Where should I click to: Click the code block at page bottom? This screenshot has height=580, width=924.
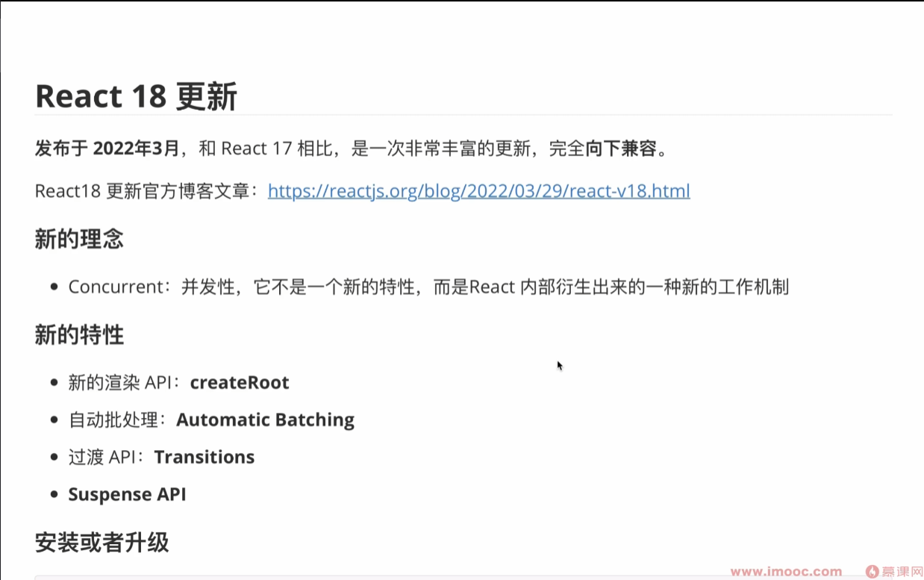tap(448, 577)
